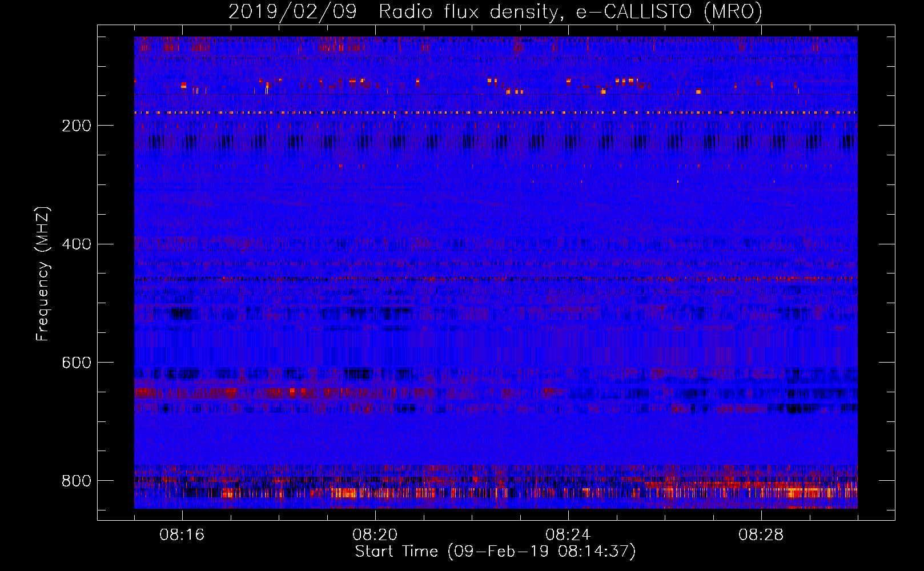Click the 400 frequency tick label
The width and height of the screenshot is (924, 571).
click(x=77, y=244)
